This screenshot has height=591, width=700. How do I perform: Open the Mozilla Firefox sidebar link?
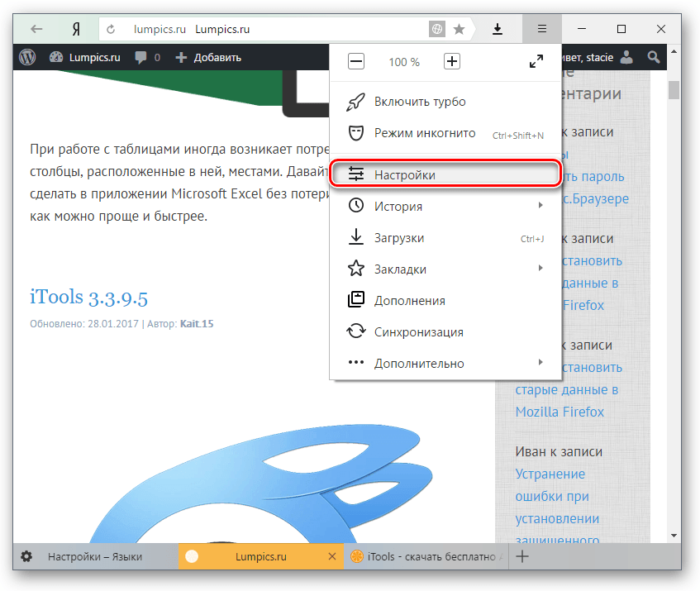[x=560, y=412]
